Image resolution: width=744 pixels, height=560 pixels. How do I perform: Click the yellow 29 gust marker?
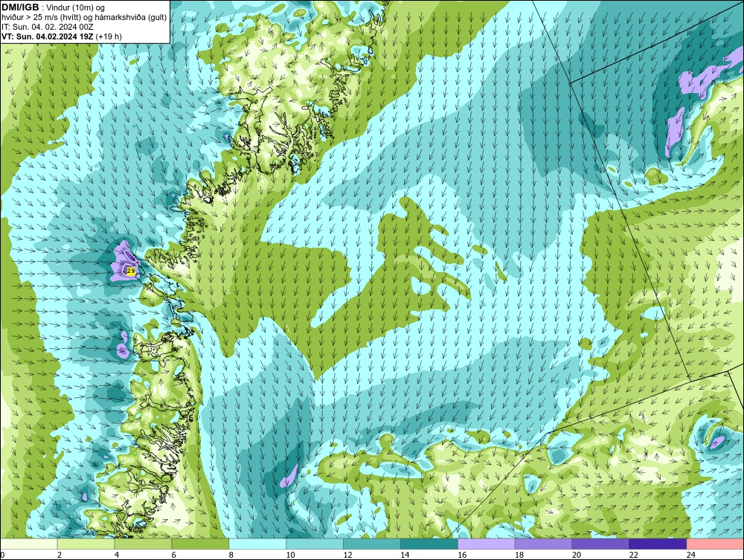pyautogui.click(x=131, y=271)
